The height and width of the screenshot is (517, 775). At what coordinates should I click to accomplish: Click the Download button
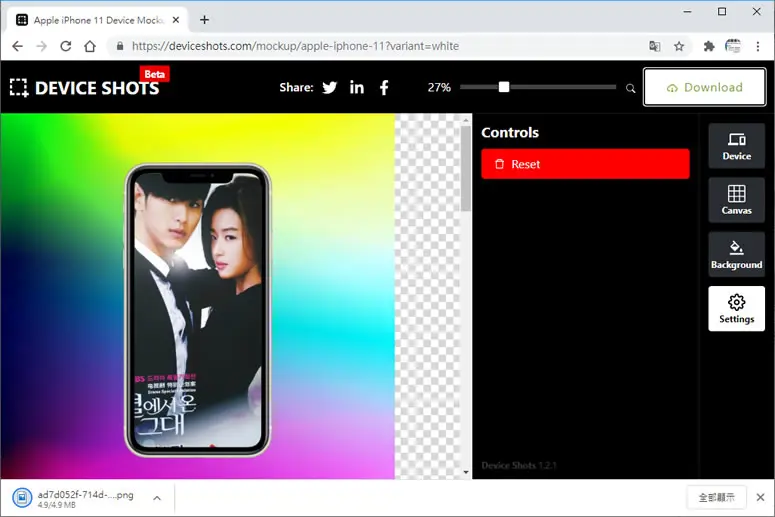(704, 87)
